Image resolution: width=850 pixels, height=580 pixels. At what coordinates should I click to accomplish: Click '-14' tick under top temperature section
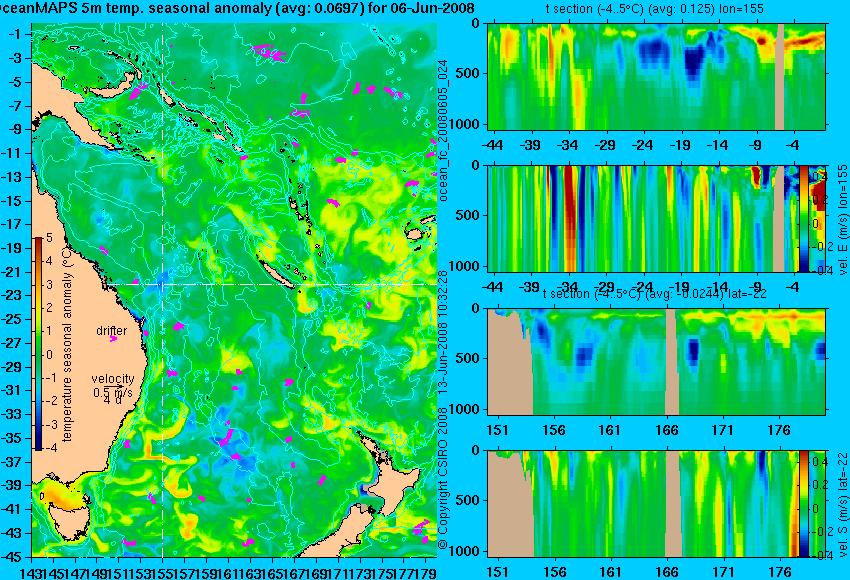pos(718,145)
